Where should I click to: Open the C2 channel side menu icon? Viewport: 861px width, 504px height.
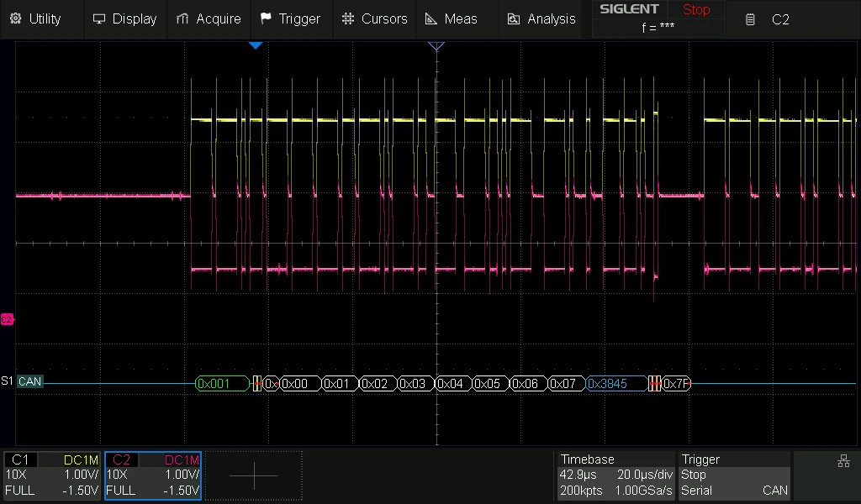(750, 20)
